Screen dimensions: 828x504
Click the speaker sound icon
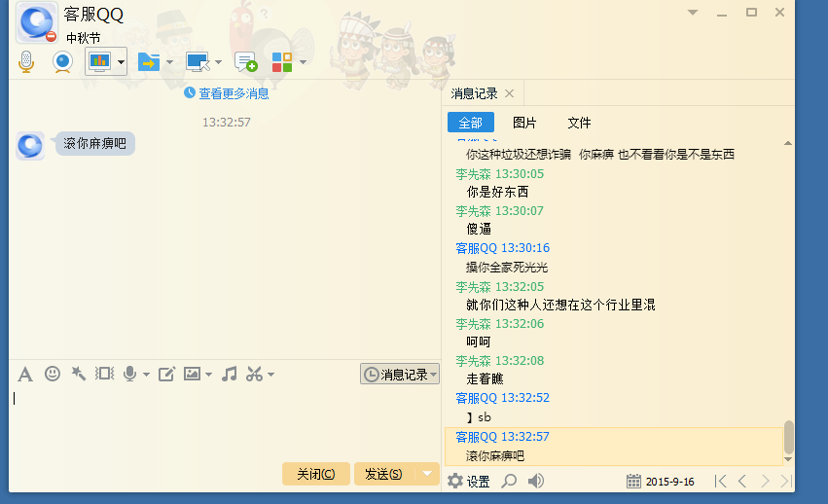coord(536,481)
